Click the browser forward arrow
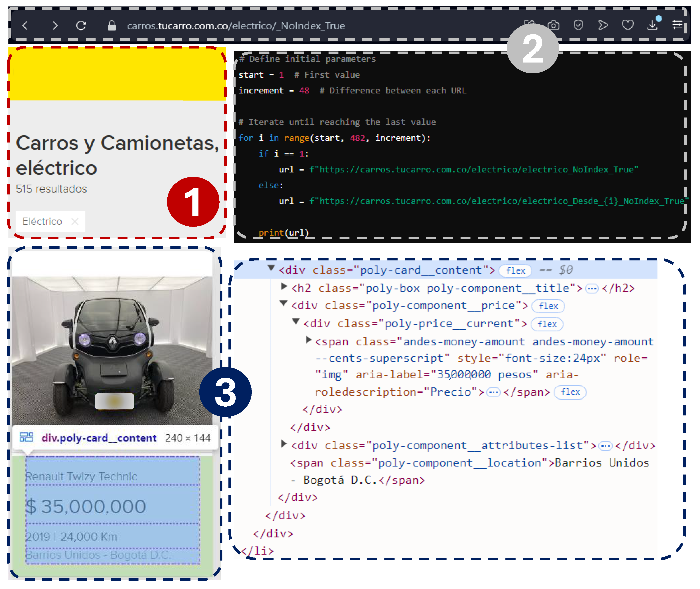The image size is (700, 589). [x=55, y=25]
